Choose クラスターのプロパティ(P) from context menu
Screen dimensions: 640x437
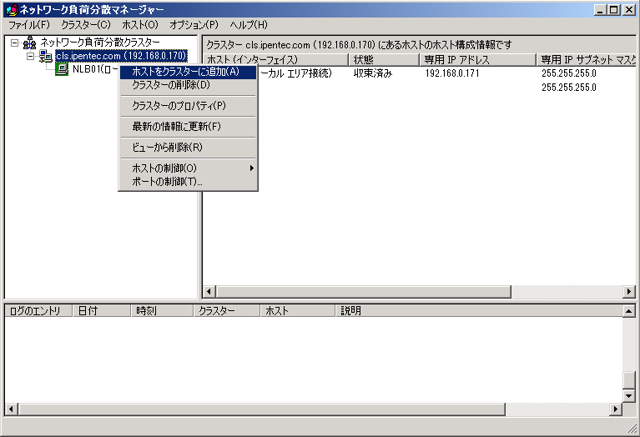coord(188,106)
